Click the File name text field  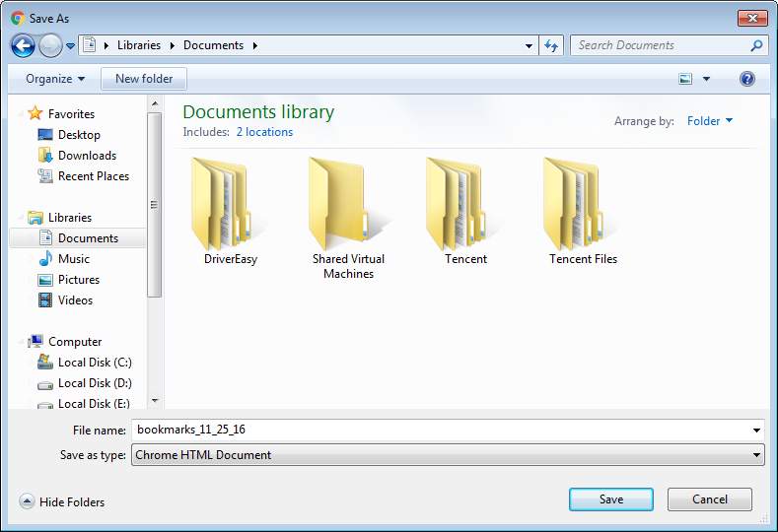(x=442, y=430)
